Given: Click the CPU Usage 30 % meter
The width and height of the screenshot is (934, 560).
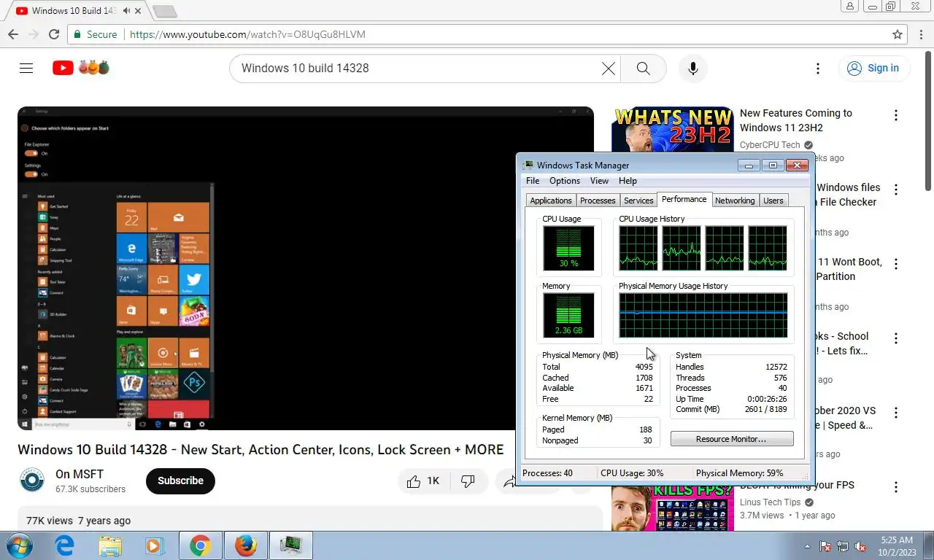Looking at the screenshot, I should coord(568,248).
